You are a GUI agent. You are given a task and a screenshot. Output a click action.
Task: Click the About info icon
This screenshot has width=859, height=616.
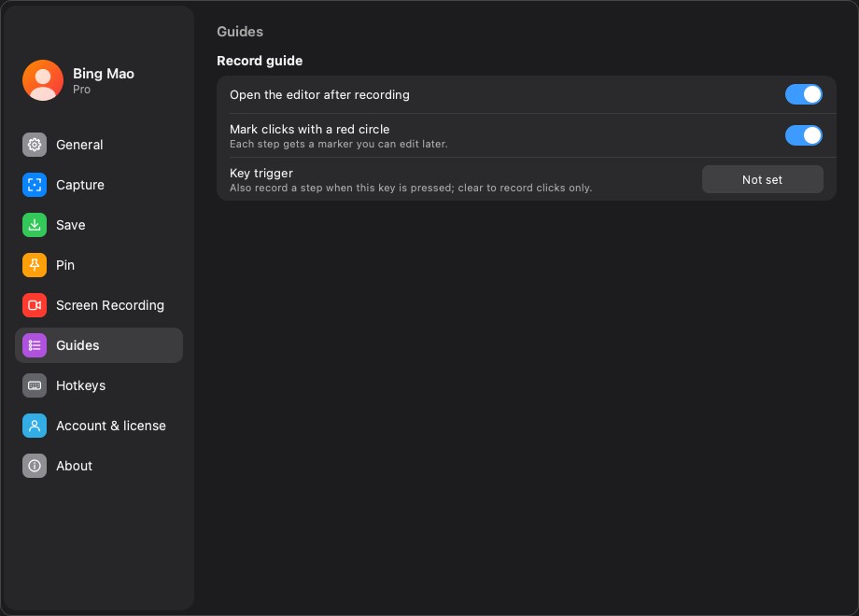tap(35, 466)
